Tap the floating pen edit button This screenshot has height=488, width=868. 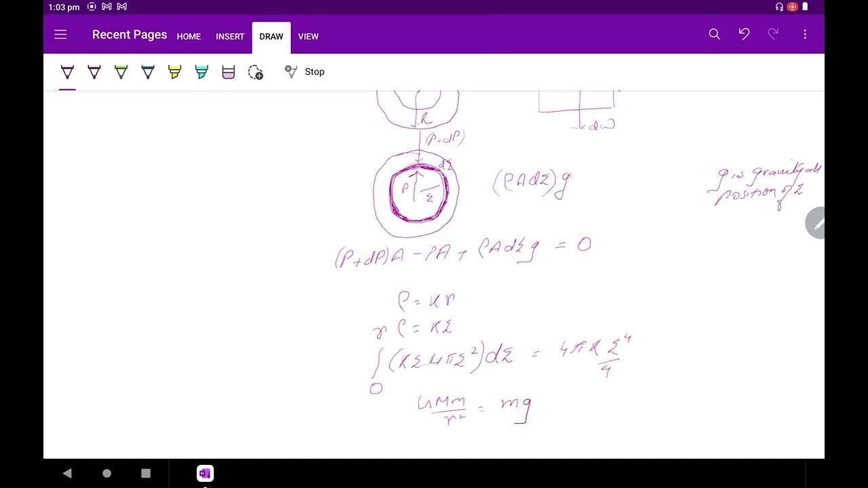pyautogui.click(x=816, y=223)
